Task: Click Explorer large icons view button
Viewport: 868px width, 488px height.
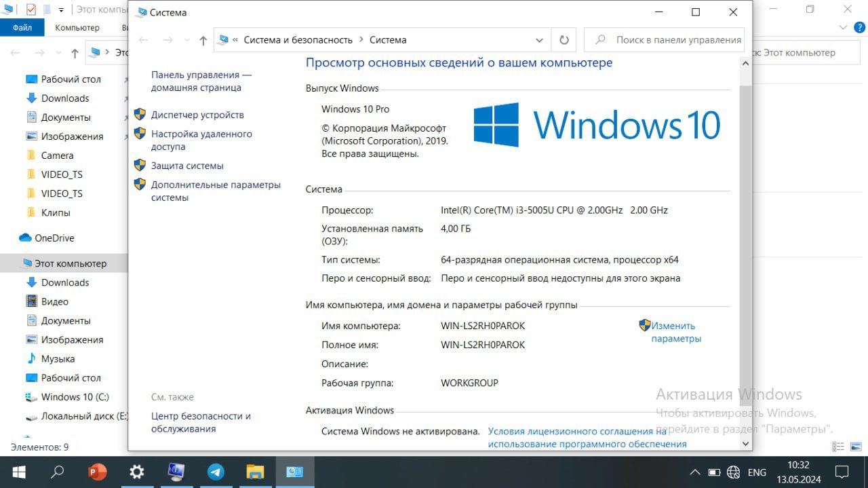Action: [856, 447]
